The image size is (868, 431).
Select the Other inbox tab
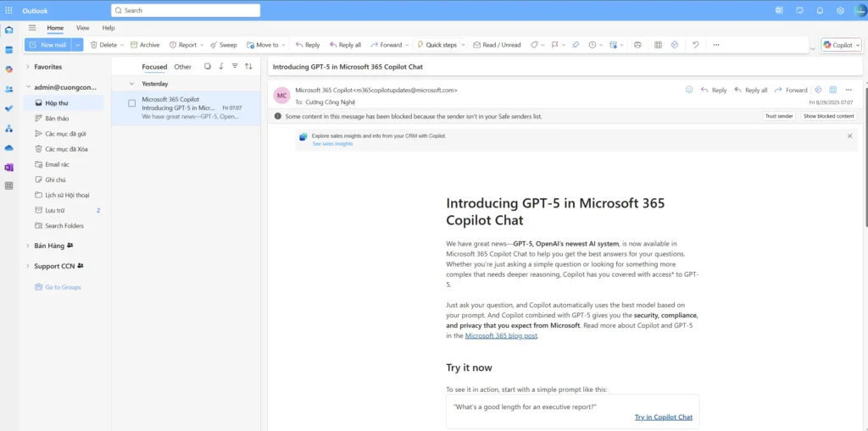pos(183,67)
